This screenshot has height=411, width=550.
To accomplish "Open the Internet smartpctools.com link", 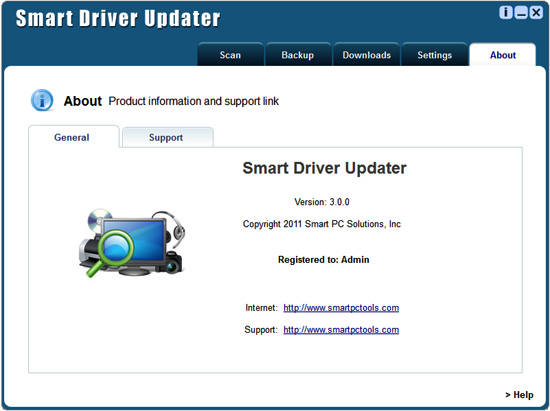I will [341, 308].
